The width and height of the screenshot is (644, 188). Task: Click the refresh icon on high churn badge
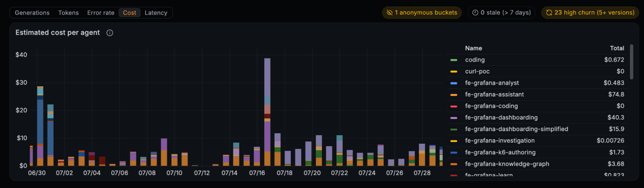point(549,13)
